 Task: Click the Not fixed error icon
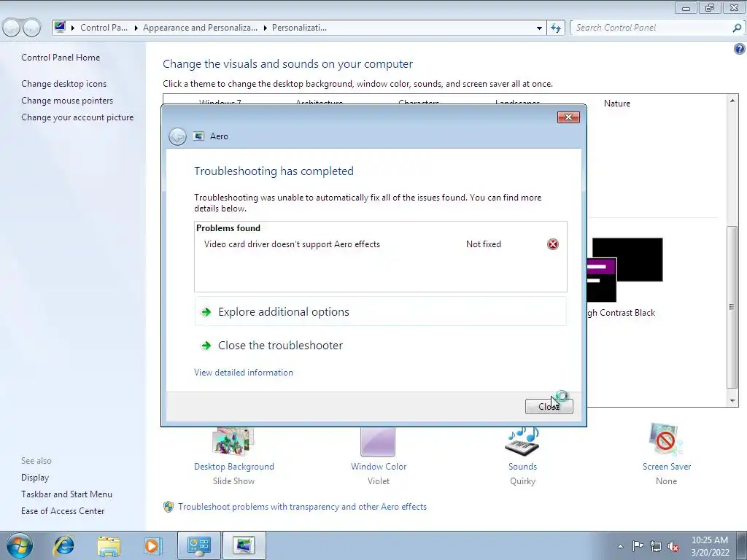click(x=553, y=244)
